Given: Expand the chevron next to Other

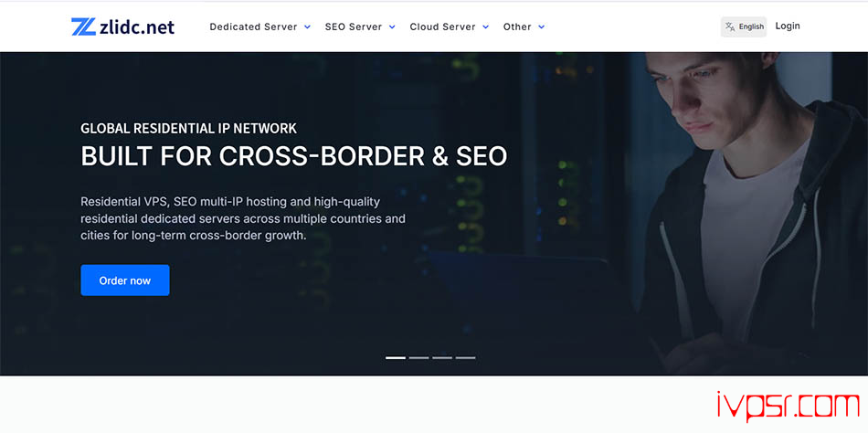Looking at the screenshot, I should pos(541,27).
